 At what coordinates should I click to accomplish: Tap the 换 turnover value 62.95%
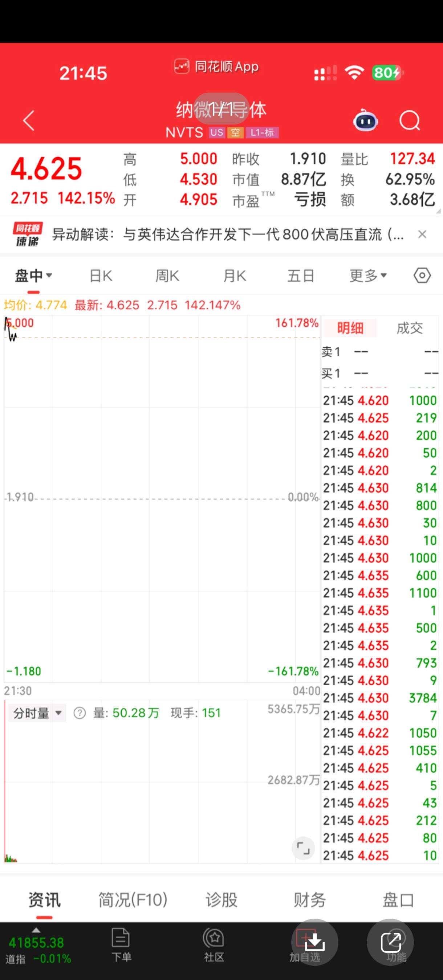(x=410, y=179)
